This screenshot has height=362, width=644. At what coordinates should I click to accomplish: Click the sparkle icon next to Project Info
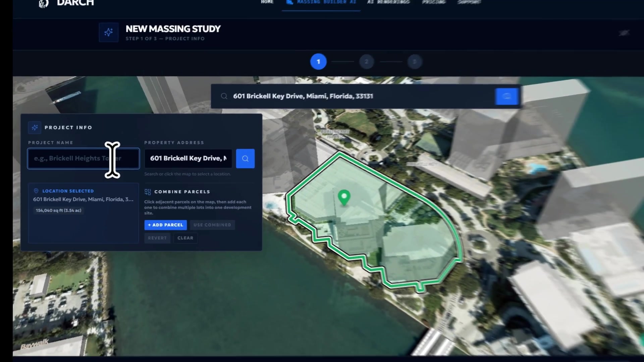35,127
